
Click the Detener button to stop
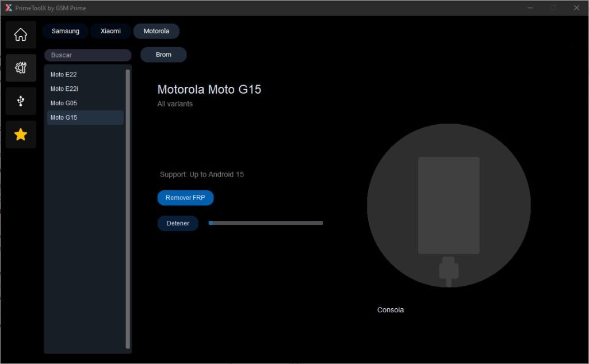[178, 223]
